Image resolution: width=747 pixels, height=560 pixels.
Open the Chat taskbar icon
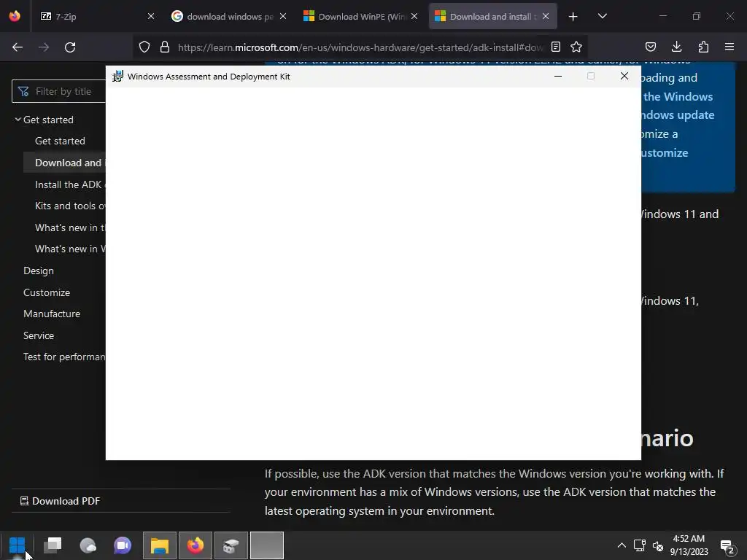[x=123, y=545]
